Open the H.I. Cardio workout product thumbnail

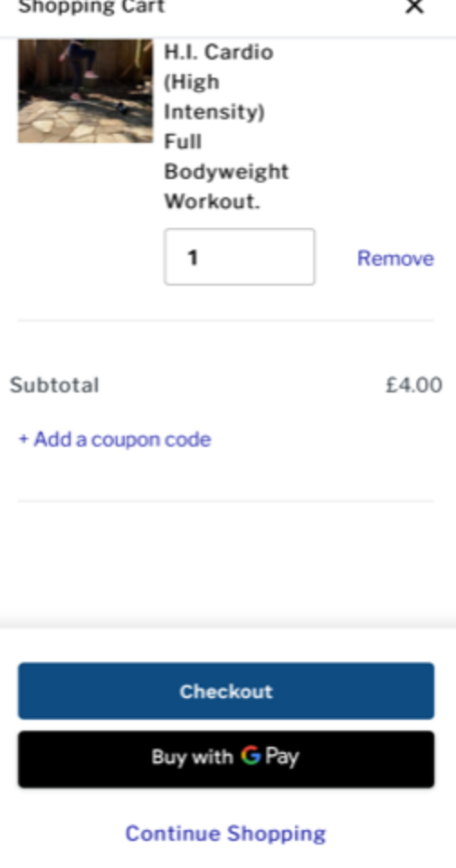(85, 90)
